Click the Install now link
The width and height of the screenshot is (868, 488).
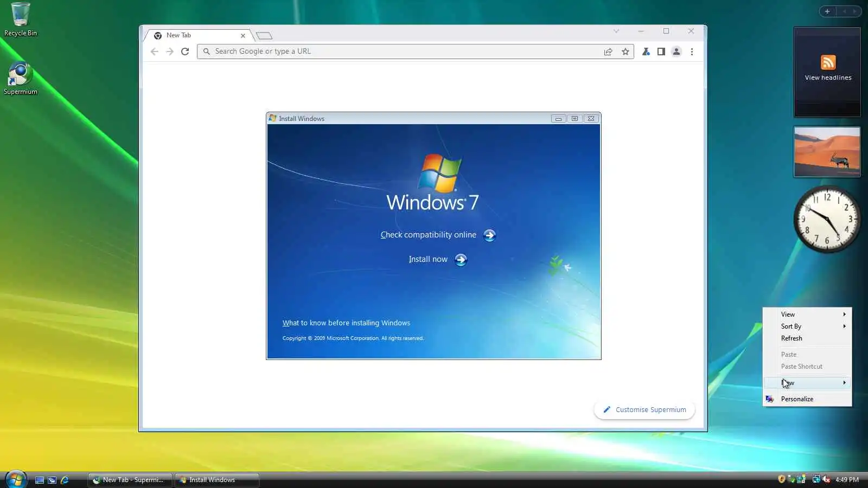pos(428,259)
